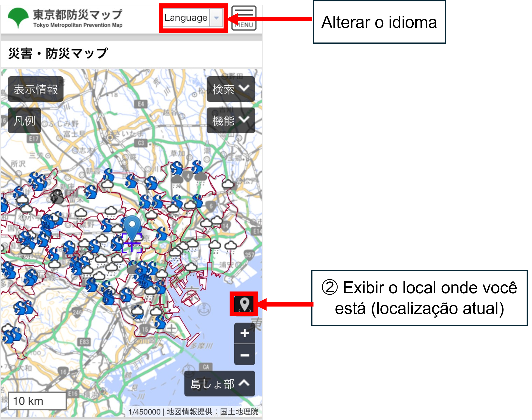Viewport: 532px width, 420px height.
Task: Expand the 検索 search dropdown
Action: pos(231,89)
